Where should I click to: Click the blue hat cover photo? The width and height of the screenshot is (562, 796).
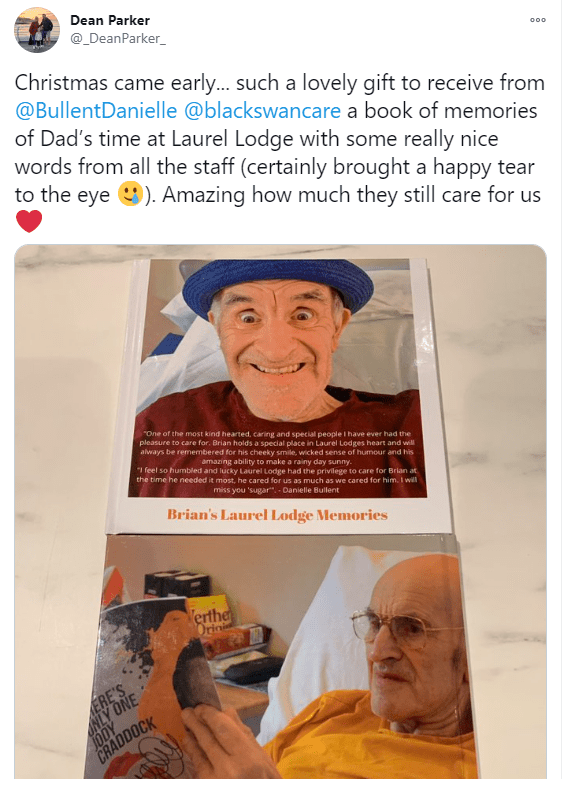click(277, 378)
